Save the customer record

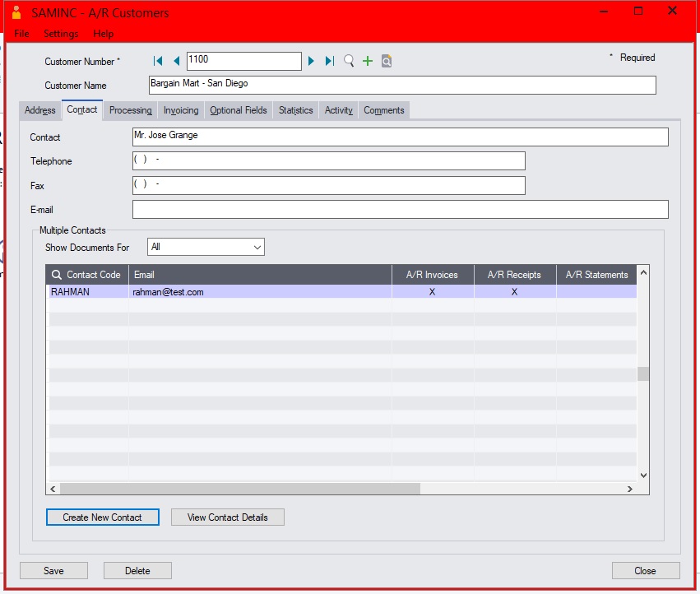(x=53, y=571)
